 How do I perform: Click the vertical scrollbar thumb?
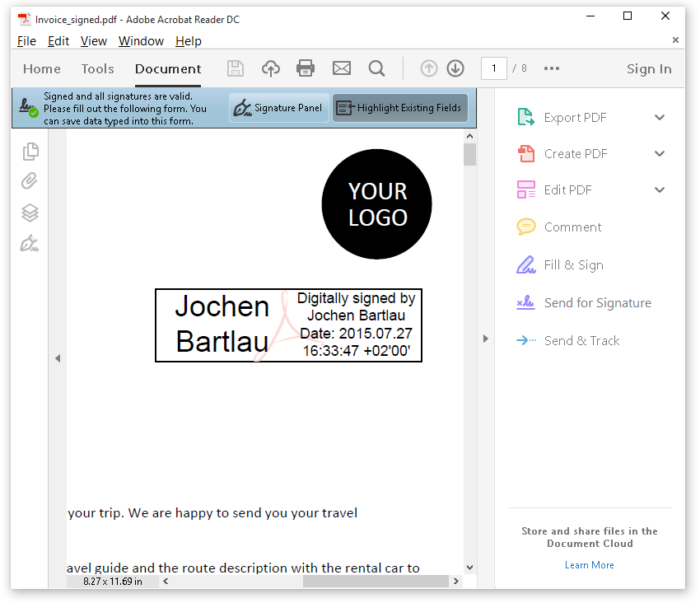point(469,155)
